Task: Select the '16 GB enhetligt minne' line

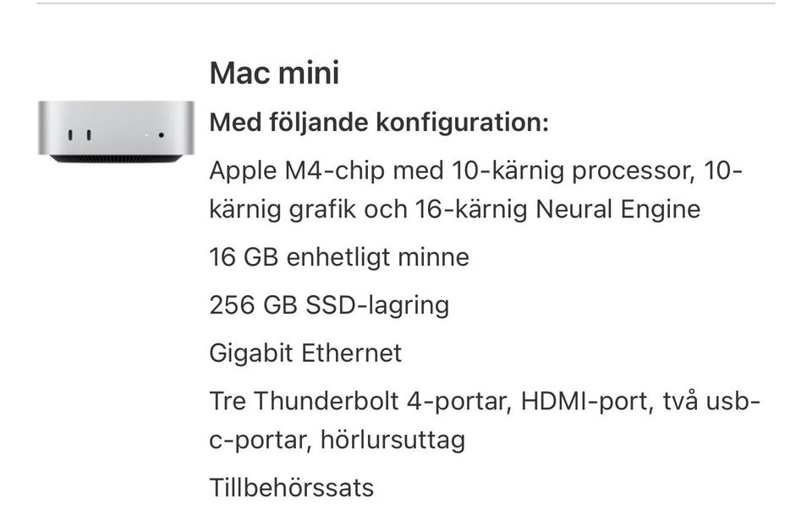Action: coord(339,257)
